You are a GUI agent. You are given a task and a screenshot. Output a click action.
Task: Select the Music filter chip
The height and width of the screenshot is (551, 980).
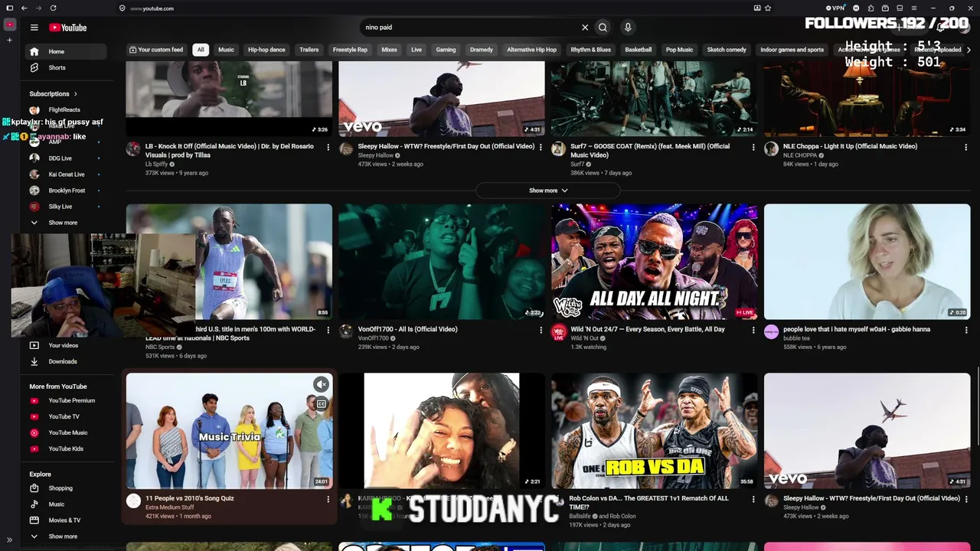(226, 50)
